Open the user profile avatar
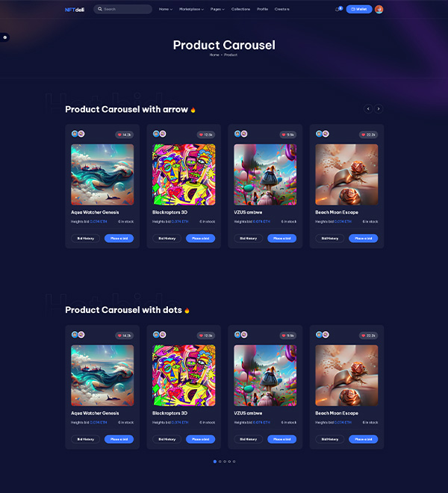This screenshot has width=448, height=493. (x=379, y=9)
